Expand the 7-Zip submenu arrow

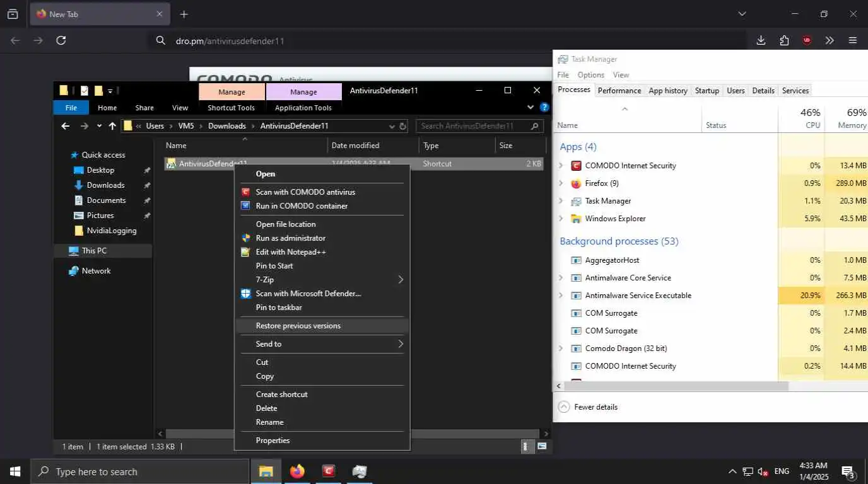[x=401, y=280]
